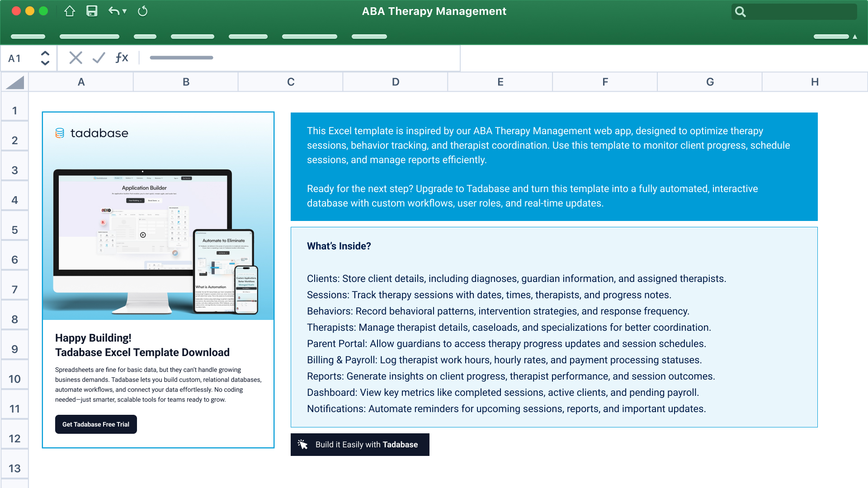Click the ABA Therapy Management title
Screen dimensions: 868x488
[434, 11]
